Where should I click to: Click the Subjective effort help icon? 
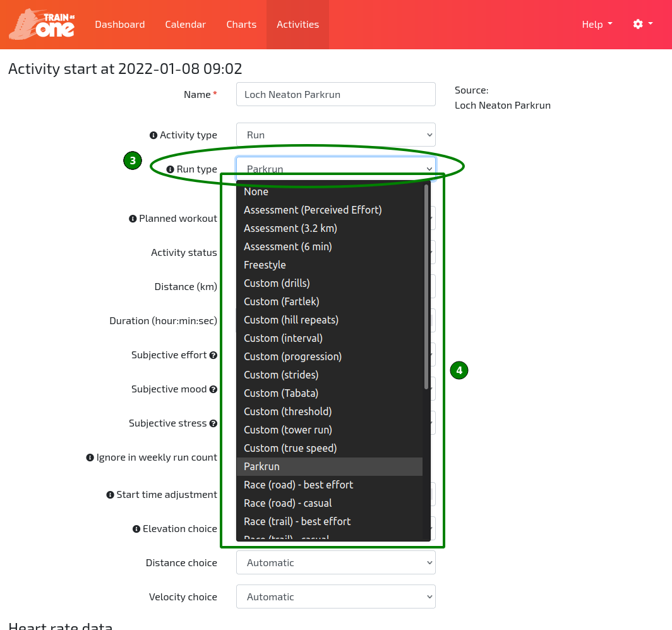point(215,354)
